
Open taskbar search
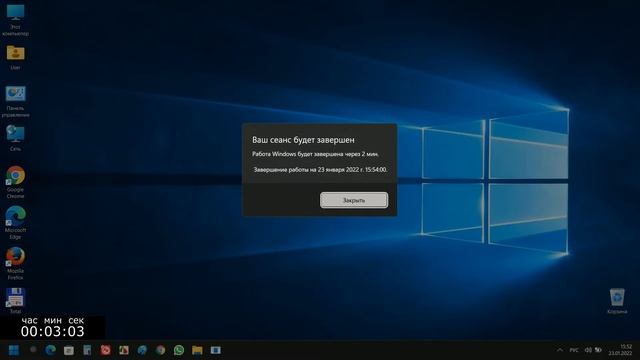click(33, 350)
